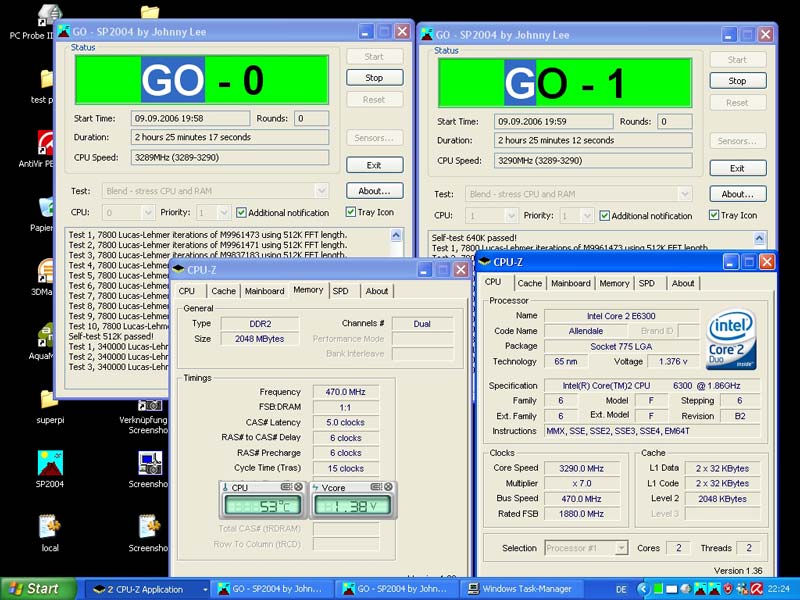Close the CPU temperature probe widget
This screenshot has width=800, height=600.
[298, 487]
